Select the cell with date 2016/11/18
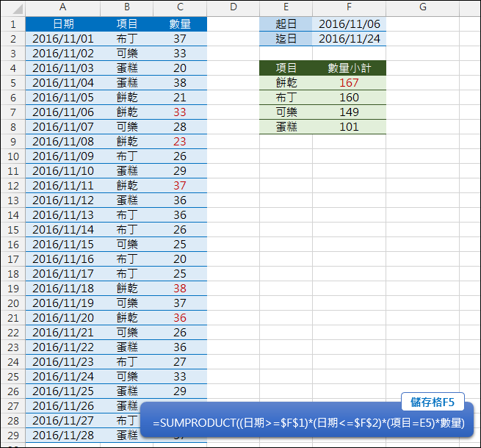 pos(63,289)
